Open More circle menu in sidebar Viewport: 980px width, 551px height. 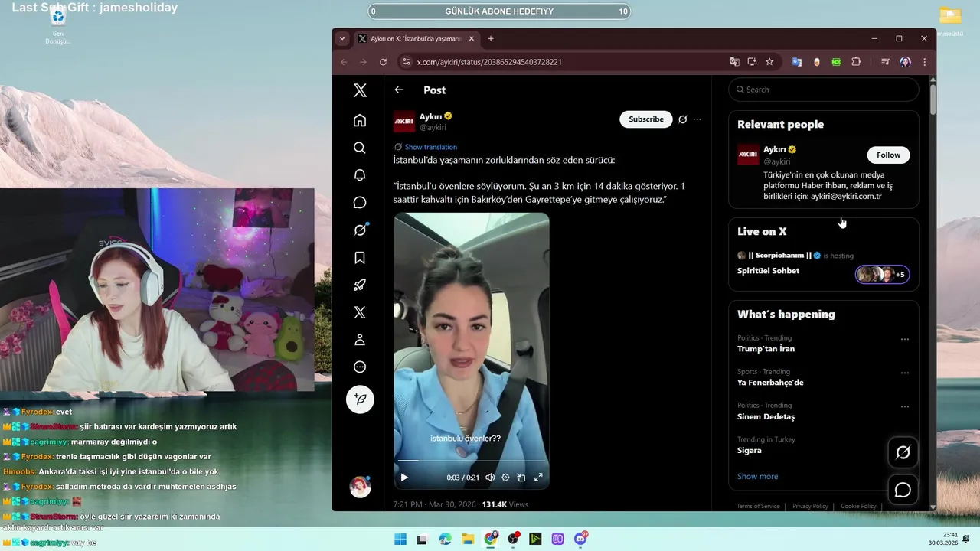[360, 367]
